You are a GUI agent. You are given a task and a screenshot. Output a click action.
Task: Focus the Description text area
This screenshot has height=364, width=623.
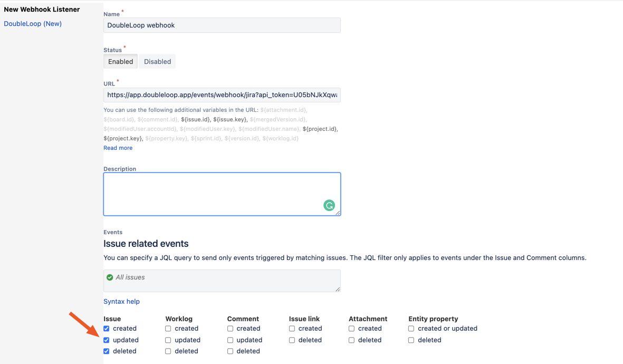coord(222,194)
